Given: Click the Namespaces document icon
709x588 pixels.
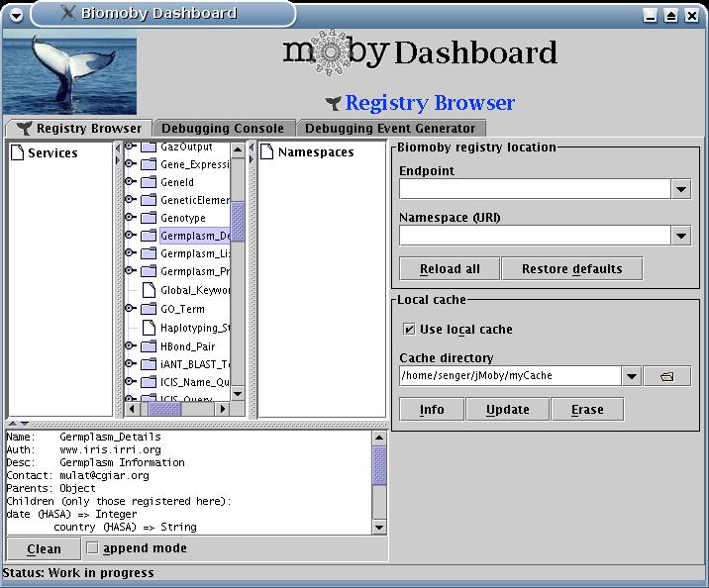Looking at the screenshot, I should (x=267, y=152).
